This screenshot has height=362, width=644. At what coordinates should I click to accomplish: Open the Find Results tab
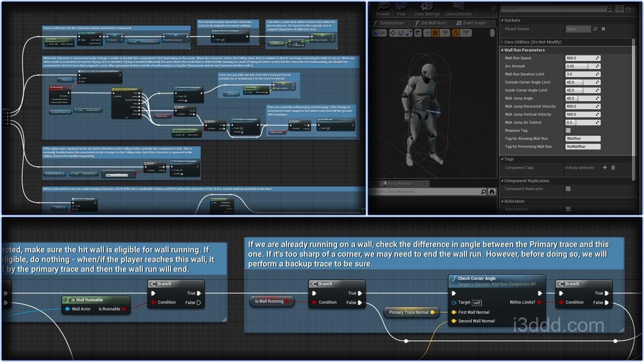click(396, 184)
